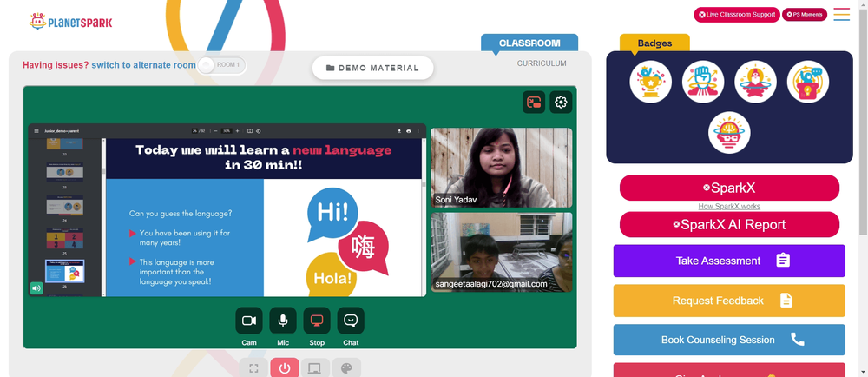The height and width of the screenshot is (377, 868).
Task: Click Soni Yadav's video tile
Action: (502, 168)
